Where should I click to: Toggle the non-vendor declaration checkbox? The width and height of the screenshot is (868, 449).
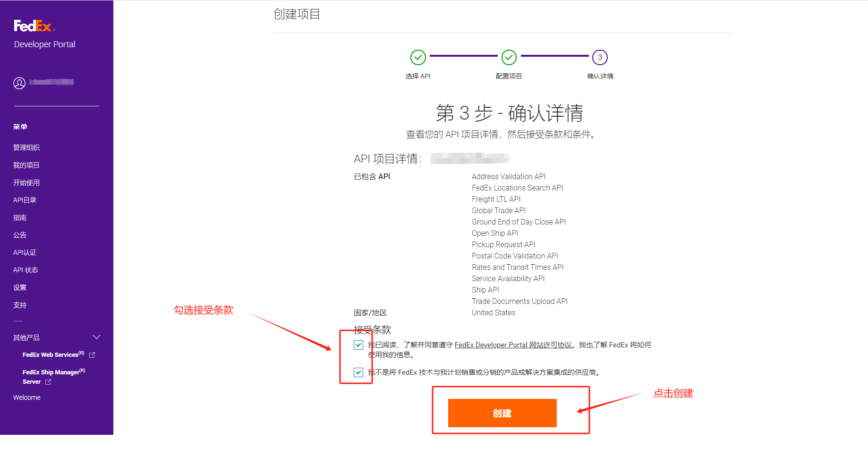click(358, 372)
